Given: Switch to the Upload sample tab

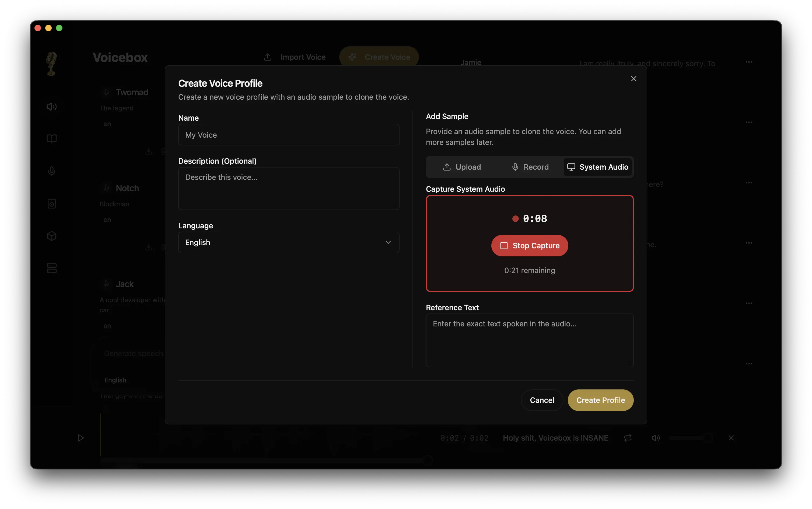Looking at the screenshot, I should coord(462,167).
